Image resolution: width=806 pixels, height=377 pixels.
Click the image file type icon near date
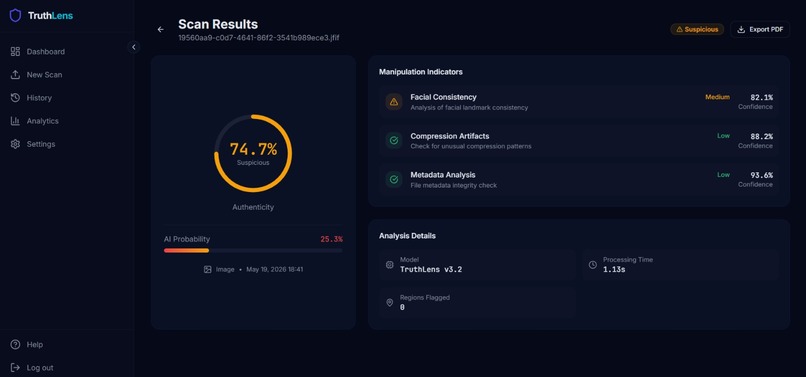point(208,270)
